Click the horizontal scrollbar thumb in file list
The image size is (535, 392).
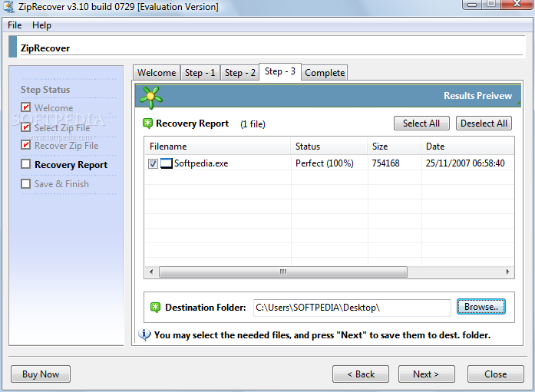(x=283, y=272)
